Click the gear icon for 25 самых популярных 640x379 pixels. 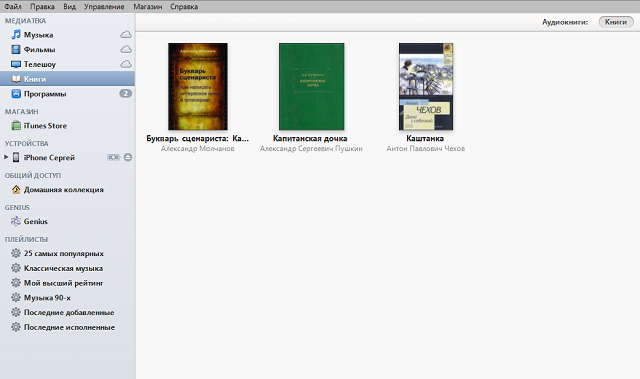pos(16,253)
